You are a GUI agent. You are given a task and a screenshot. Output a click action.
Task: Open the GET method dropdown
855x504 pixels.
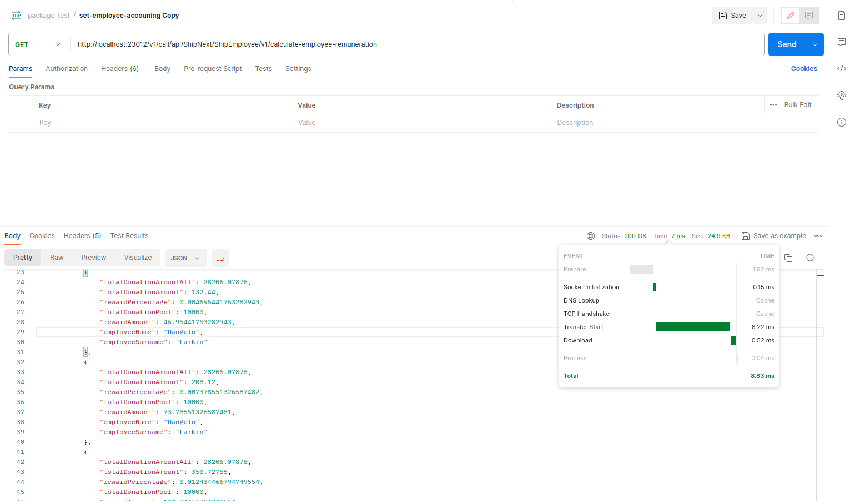(x=38, y=44)
